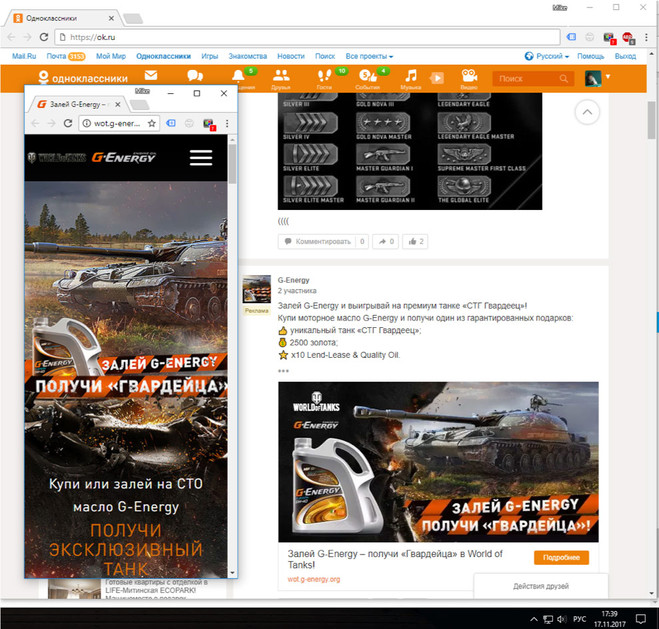Viewport: 659px width, 629px height.
Task: Click Поиск link in Mail.Ru bar
Action: click(x=325, y=56)
